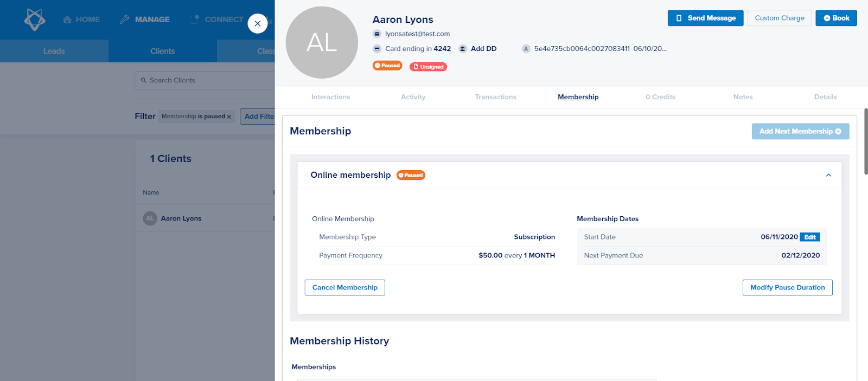Edit the membership Start Date
The height and width of the screenshot is (381, 868).
(x=809, y=237)
